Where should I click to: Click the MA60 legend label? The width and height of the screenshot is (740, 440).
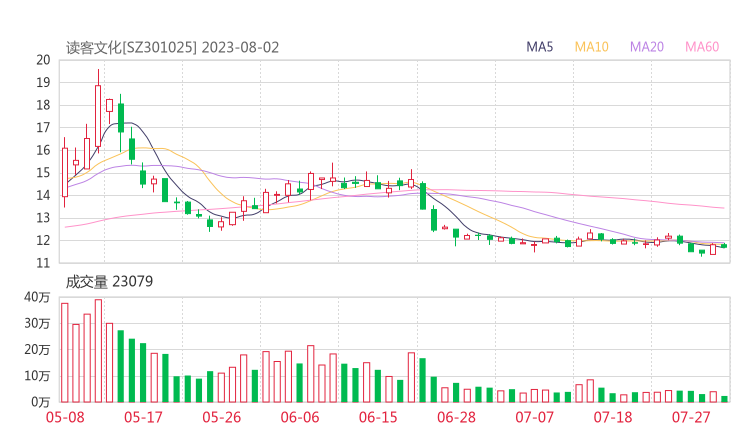(x=702, y=47)
